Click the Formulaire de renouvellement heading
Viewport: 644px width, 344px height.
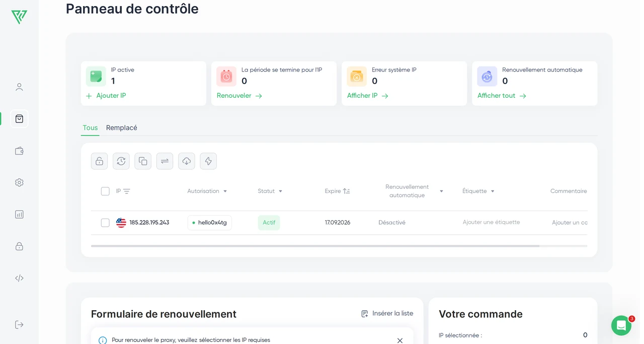[164, 314]
